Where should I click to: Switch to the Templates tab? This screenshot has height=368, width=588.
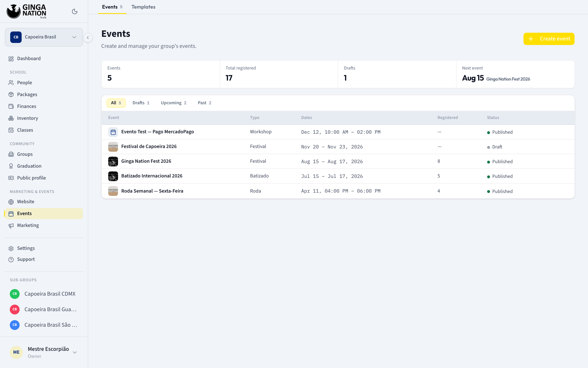coord(143,7)
